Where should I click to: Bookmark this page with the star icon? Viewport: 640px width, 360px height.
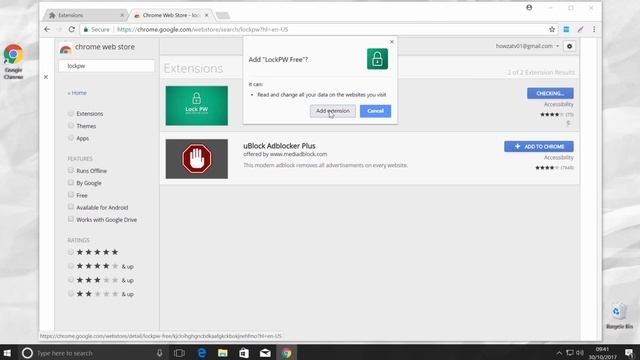[x=552, y=29]
